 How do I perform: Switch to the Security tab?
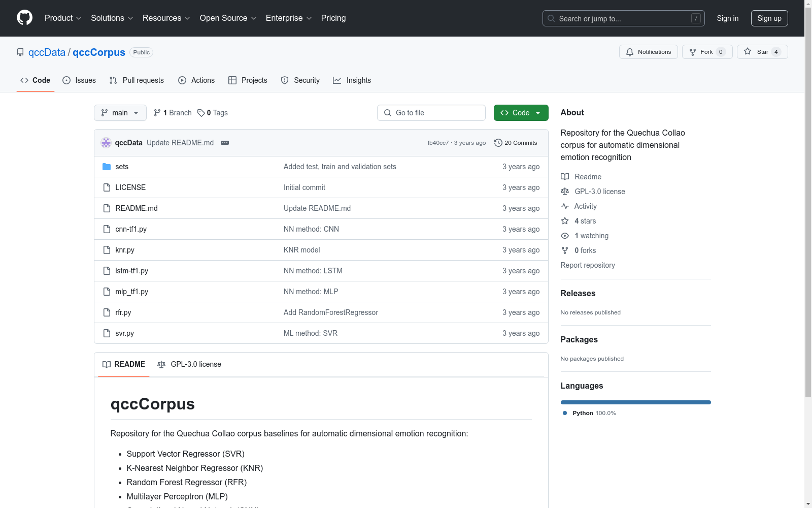[300, 80]
